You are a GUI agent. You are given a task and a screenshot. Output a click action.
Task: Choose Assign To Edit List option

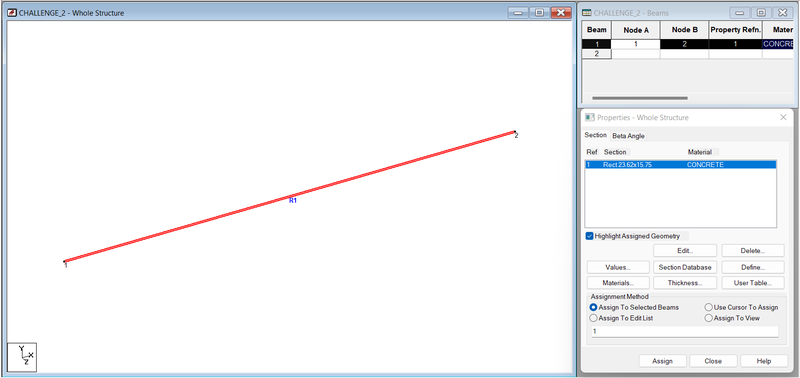(593, 318)
